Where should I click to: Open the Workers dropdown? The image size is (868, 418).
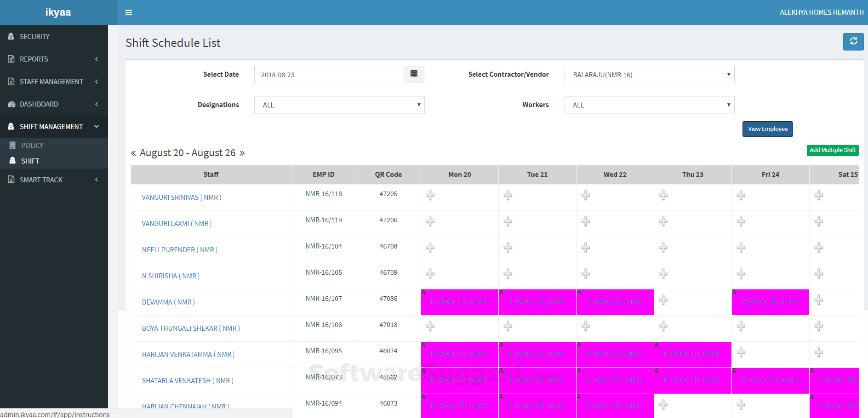pyautogui.click(x=649, y=105)
